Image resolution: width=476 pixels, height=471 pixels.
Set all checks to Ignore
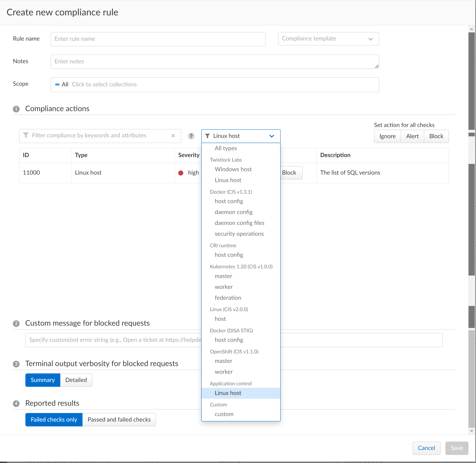387,136
